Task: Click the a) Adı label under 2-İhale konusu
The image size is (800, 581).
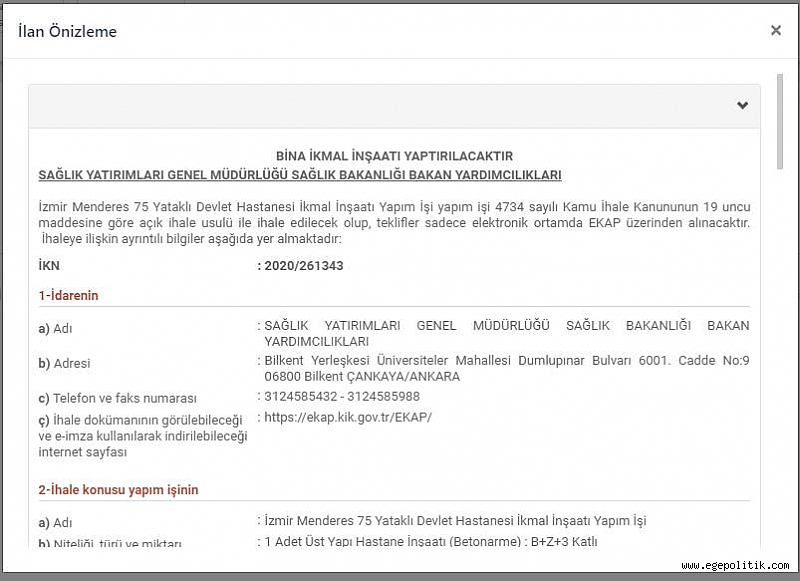Action: [56, 523]
